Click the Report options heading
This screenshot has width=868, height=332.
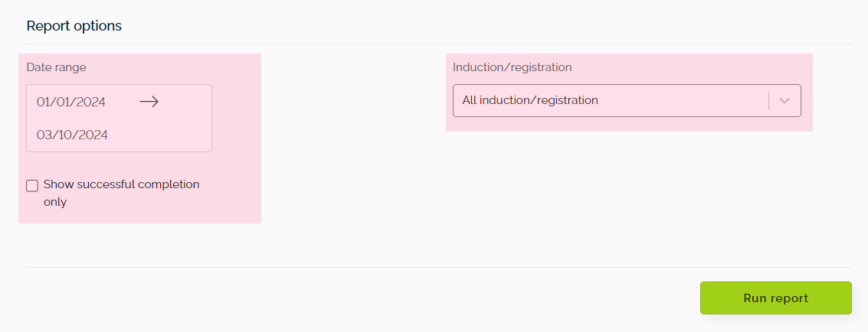74,26
